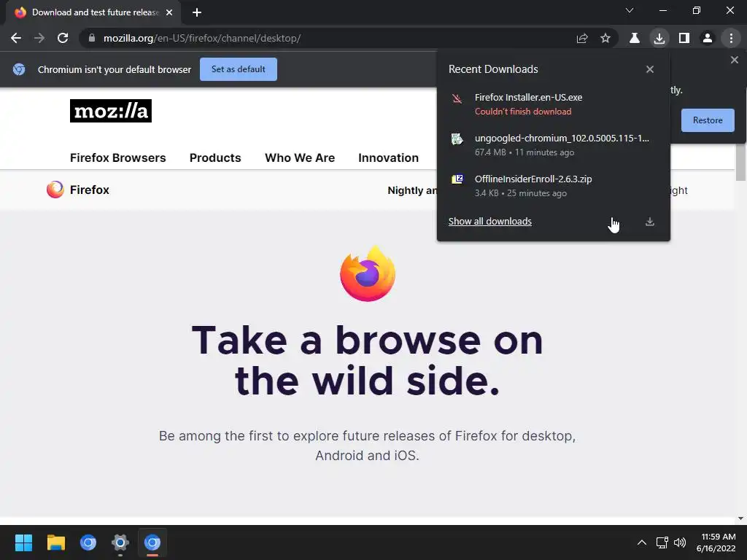Viewport: 747px width, 560px height.
Task: Toggle the downloads toolbar button
Action: pyautogui.click(x=659, y=38)
